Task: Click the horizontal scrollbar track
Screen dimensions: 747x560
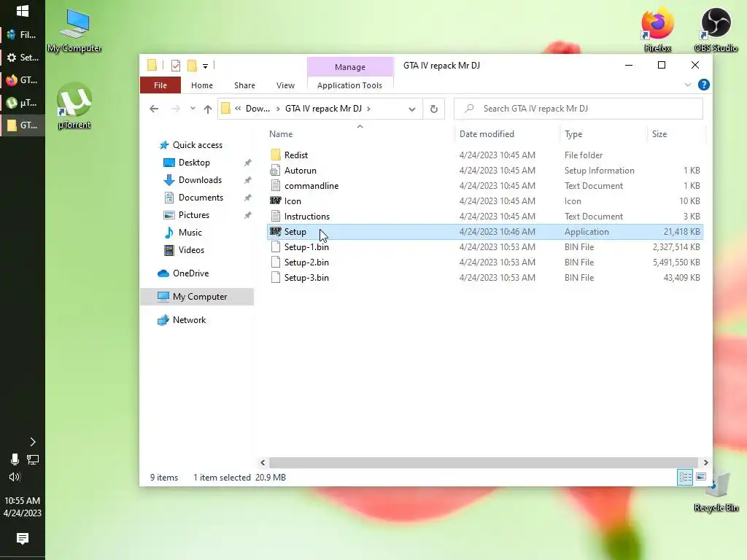Action: point(484,462)
